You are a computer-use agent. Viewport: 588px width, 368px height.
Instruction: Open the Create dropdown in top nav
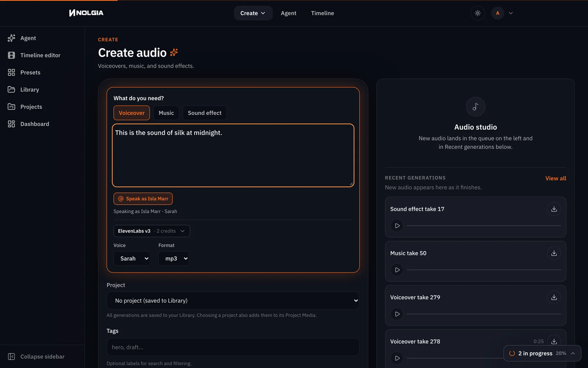click(x=253, y=13)
